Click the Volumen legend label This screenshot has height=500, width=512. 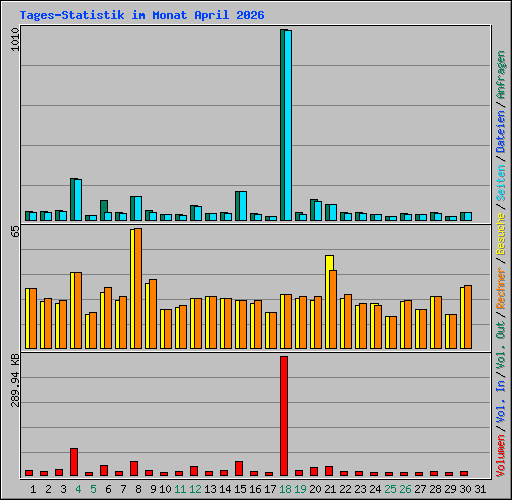[501, 456]
